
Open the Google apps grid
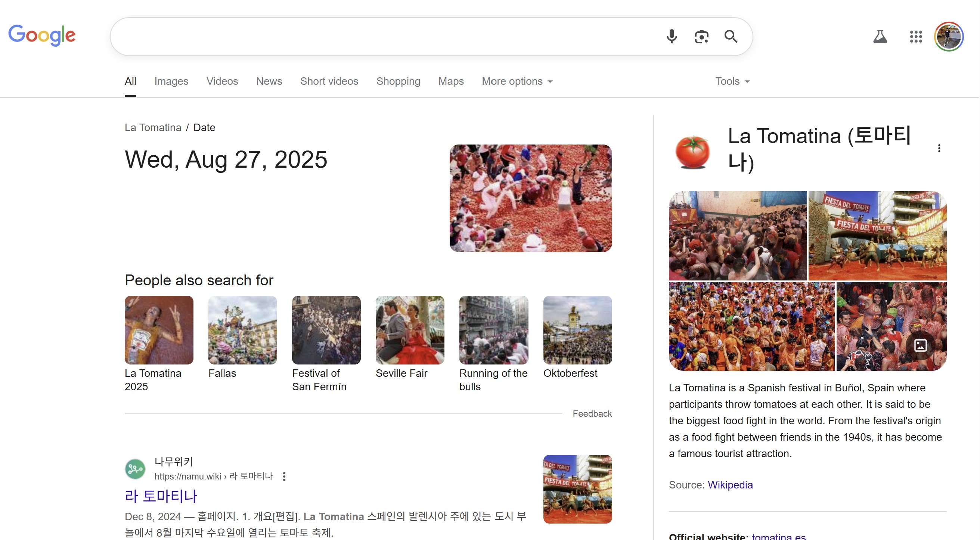click(917, 37)
